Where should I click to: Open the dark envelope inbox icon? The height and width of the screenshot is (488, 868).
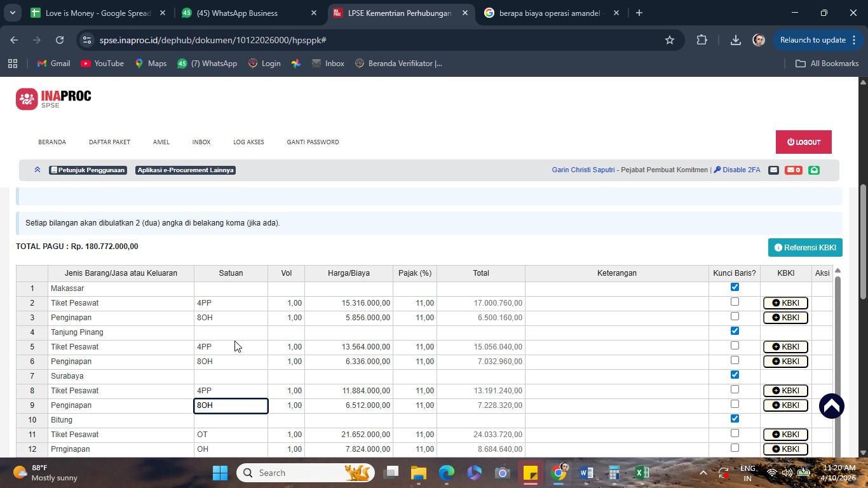[773, 170]
